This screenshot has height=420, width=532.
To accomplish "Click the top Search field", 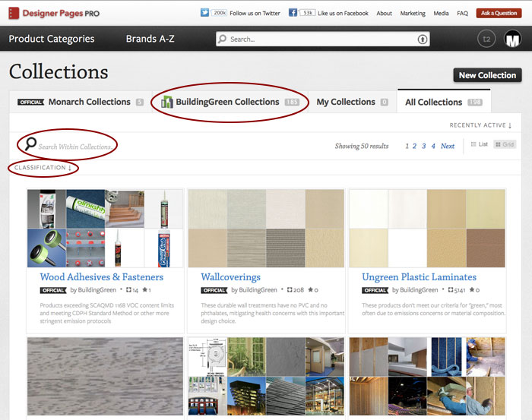I will 323,39.
